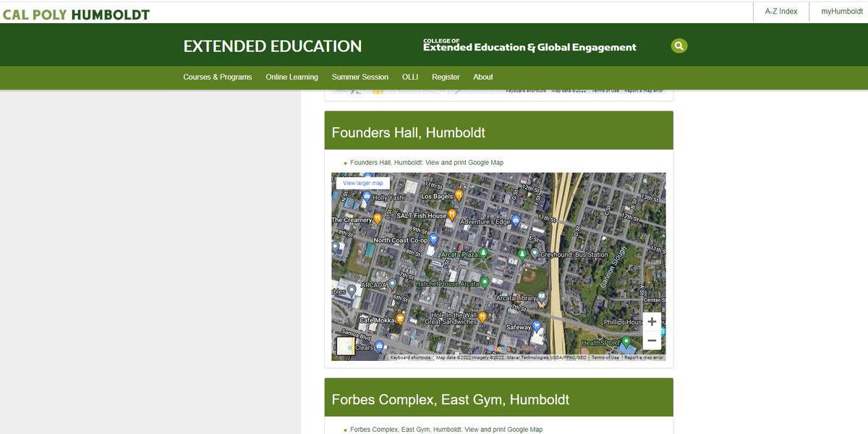Click the Forbes Complex, East Gym heading
Screen dimensions: 868x434
pyautogui.click(x=450, y=399)
